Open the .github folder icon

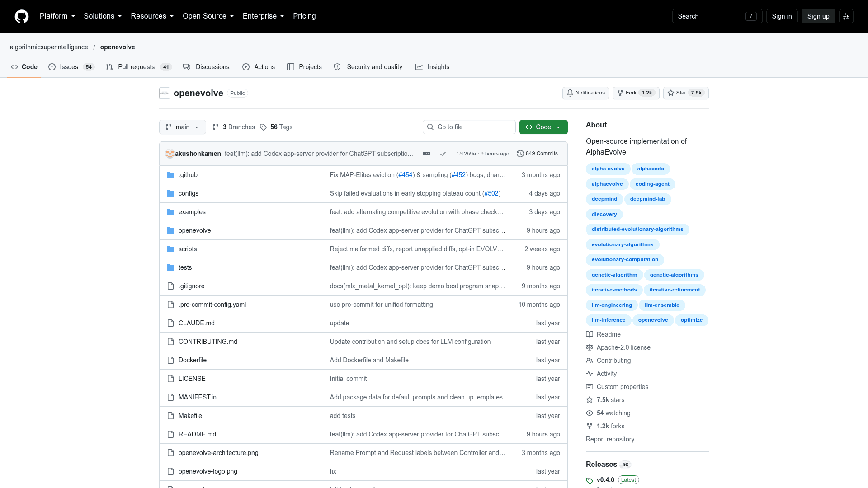click(170, 175)
